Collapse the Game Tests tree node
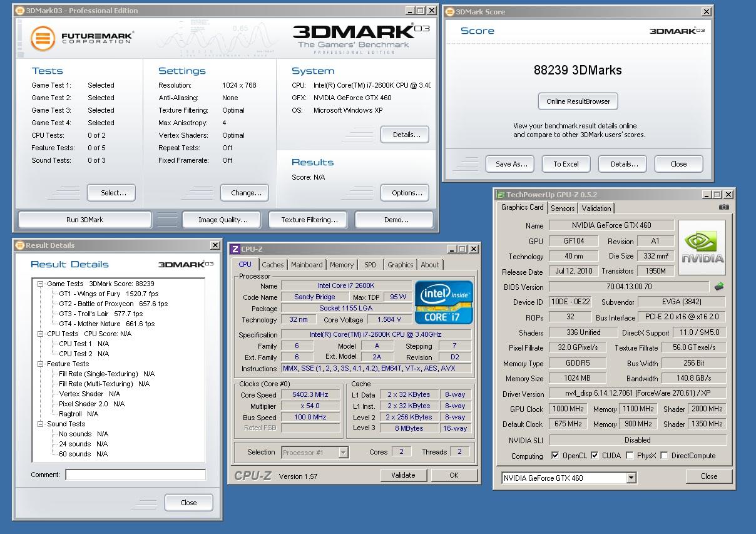The image size is (756, 534). point(40,284)
